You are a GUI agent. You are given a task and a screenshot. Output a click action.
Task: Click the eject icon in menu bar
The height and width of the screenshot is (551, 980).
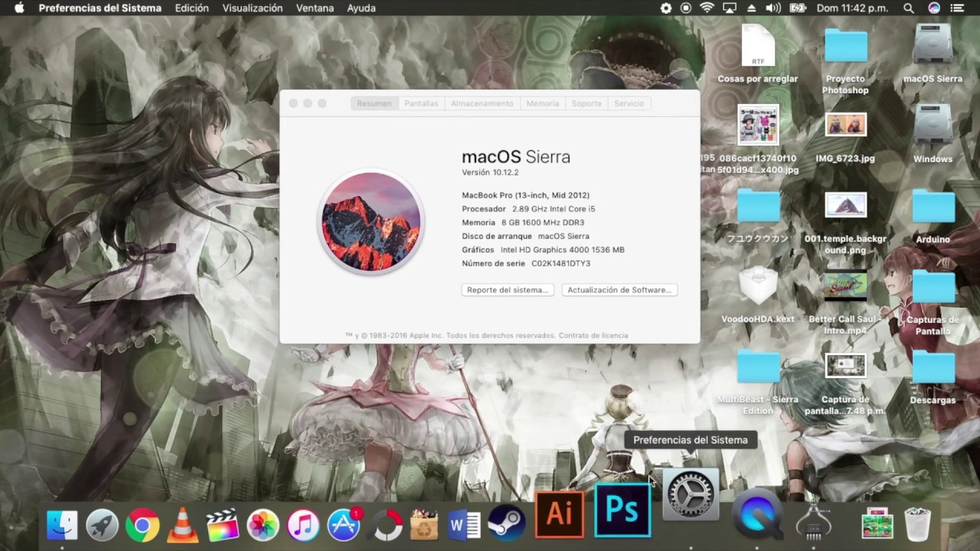[x=751, y=8]
